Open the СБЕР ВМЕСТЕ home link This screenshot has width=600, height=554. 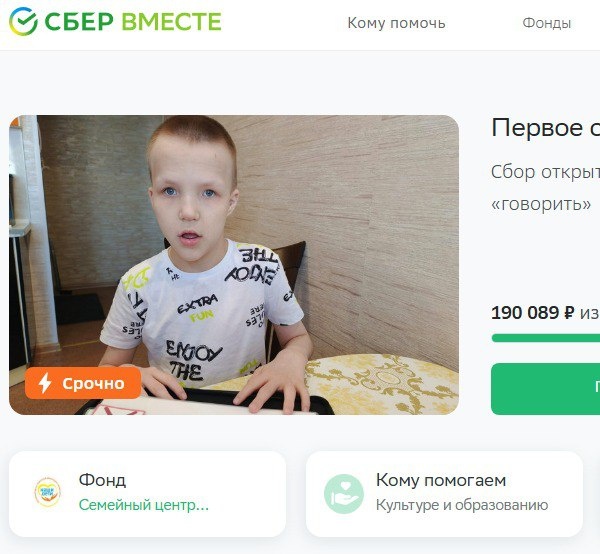115,21
